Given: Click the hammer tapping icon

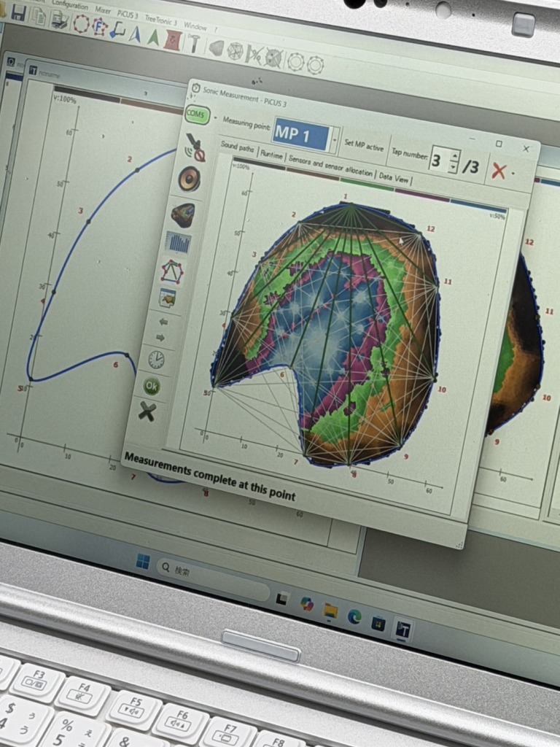Looking at the screenshot, I should (193, 44).
